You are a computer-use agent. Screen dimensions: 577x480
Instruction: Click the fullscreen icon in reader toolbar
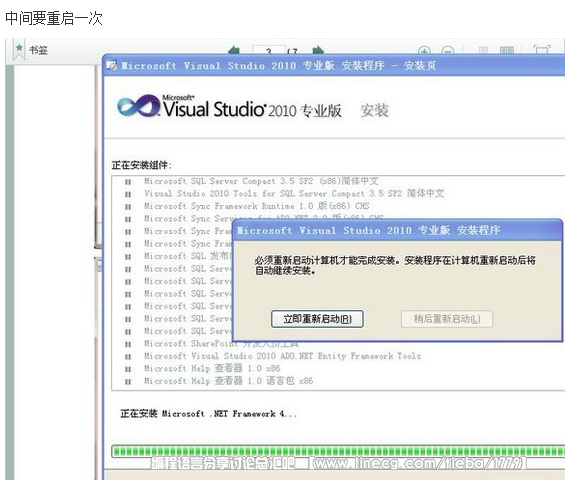(542, 50)
